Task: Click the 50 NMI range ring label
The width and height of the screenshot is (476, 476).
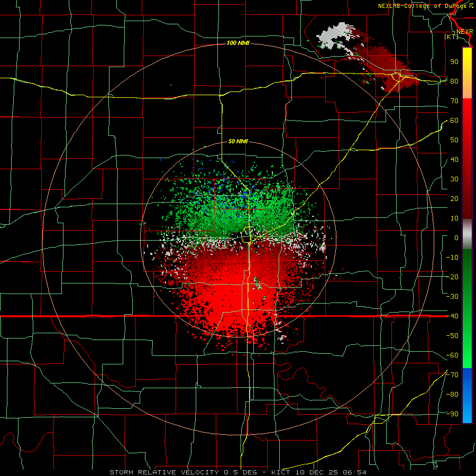Action: click(238, 141)
